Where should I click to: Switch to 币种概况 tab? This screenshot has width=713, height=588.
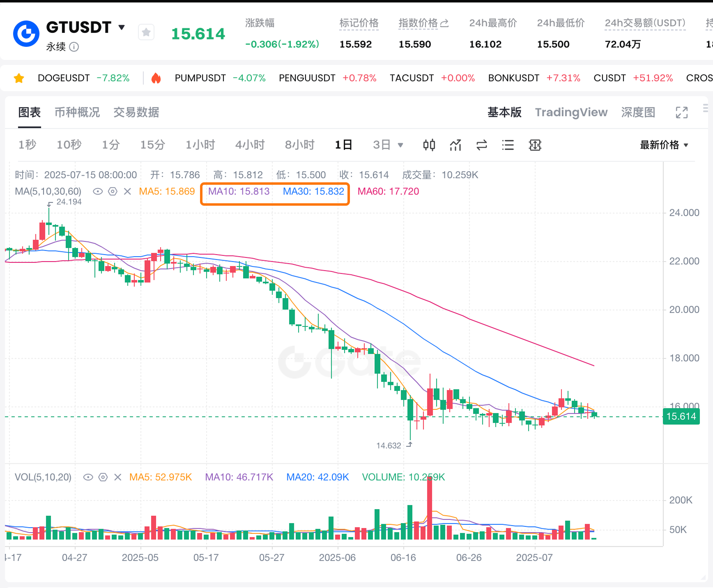(77, 113)
